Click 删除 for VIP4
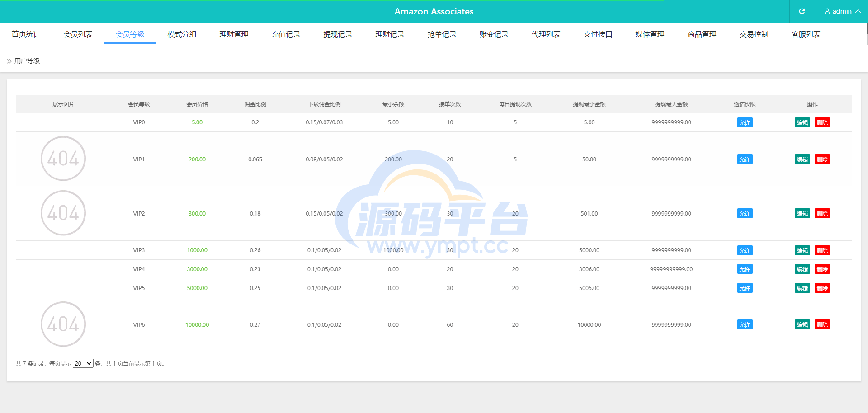 (x=822, y=269)
